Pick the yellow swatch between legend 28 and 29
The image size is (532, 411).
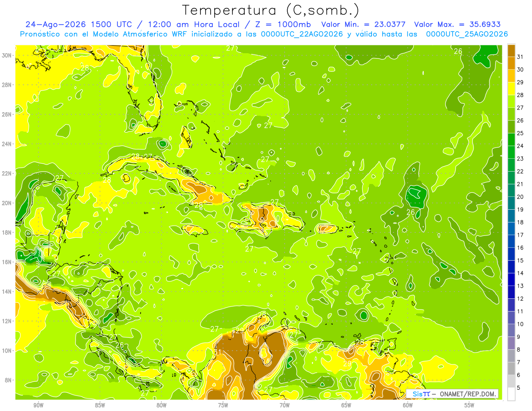[x=512, y=88]
